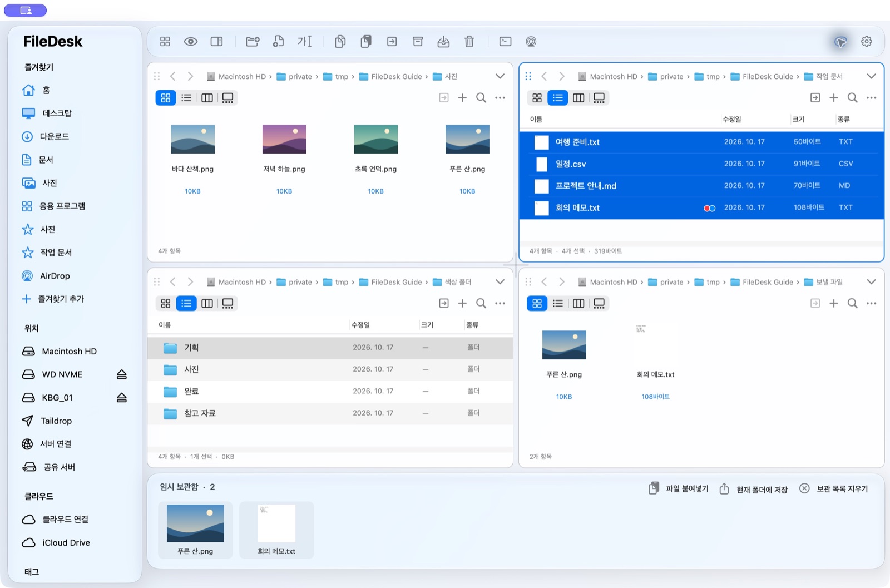The height and width of the screenshot is (588, 890).
Task: Click the archive box icon in toolbar
Action: coord(418,42)
